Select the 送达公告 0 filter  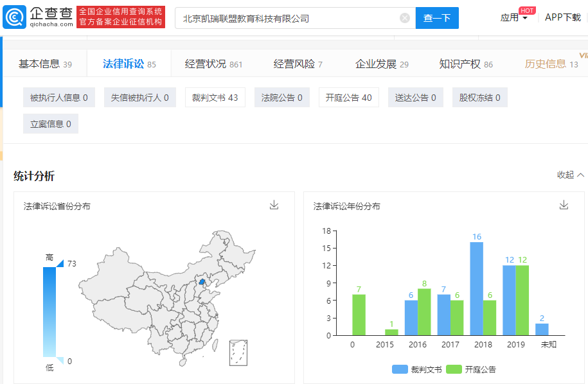(x=416, y=98)
